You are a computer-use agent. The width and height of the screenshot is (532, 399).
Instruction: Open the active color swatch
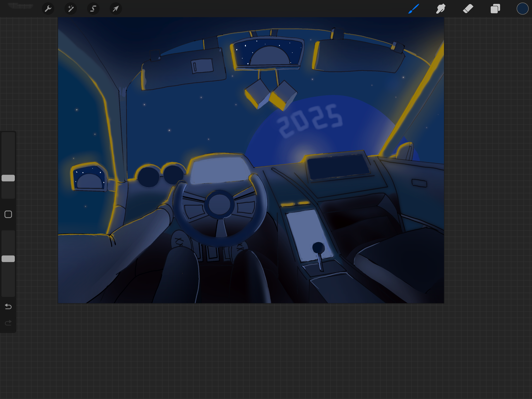point(522,9)
